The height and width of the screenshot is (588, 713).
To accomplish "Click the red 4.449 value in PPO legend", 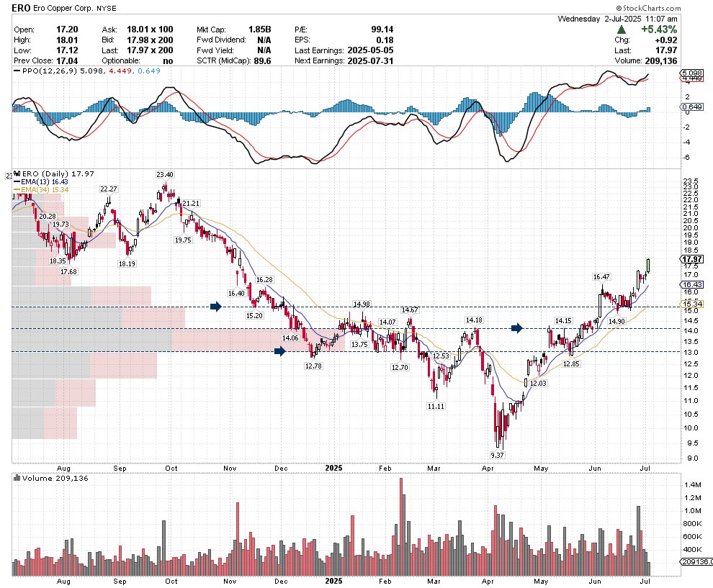I will 120,71.
